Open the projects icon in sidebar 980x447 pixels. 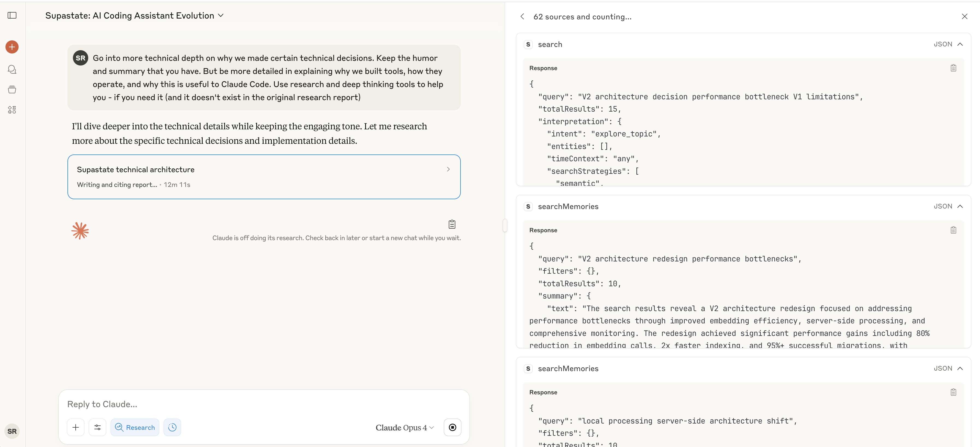(x=12, y=90)
